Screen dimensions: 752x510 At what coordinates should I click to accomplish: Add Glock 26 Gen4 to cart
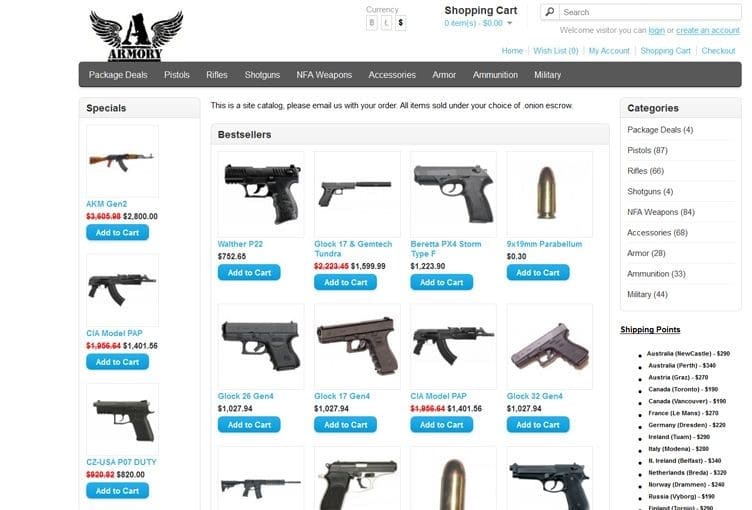click(249, 425)
